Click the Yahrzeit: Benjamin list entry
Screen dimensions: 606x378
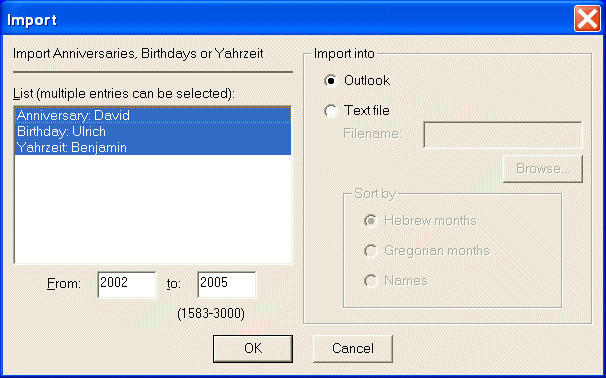tap(153, 147)
